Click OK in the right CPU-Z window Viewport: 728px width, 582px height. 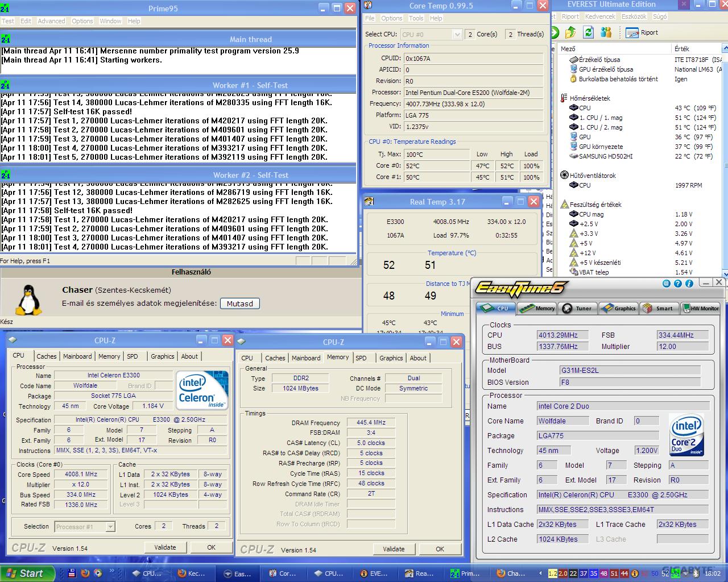(440, 549)
